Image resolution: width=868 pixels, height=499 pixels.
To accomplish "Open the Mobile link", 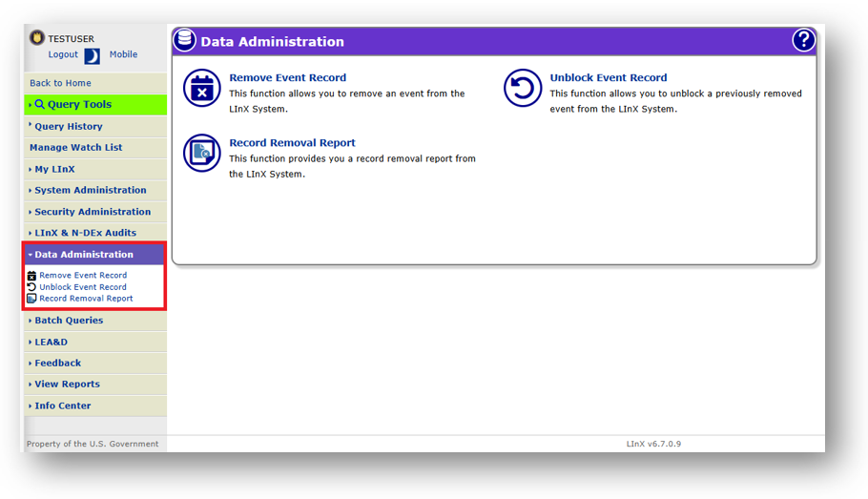I will tap(123, 55).
